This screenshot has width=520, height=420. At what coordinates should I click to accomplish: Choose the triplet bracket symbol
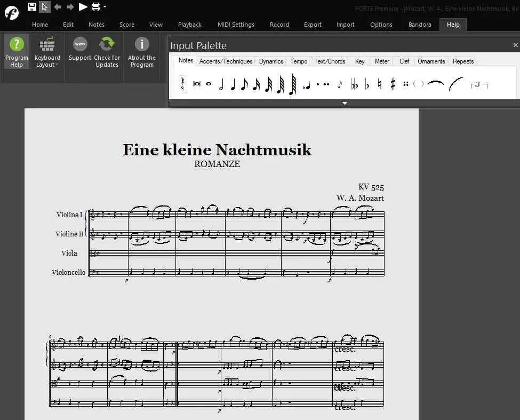(x=478, y=84)
